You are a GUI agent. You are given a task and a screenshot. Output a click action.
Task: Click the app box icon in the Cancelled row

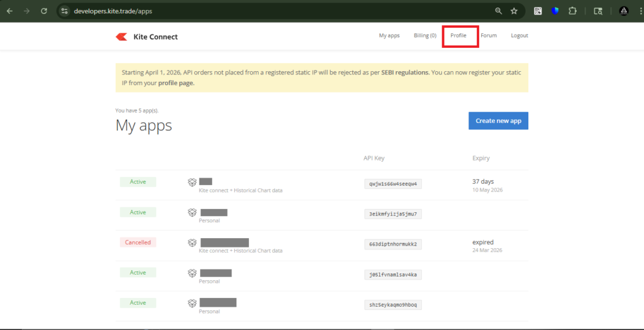[x=192, y=242]
